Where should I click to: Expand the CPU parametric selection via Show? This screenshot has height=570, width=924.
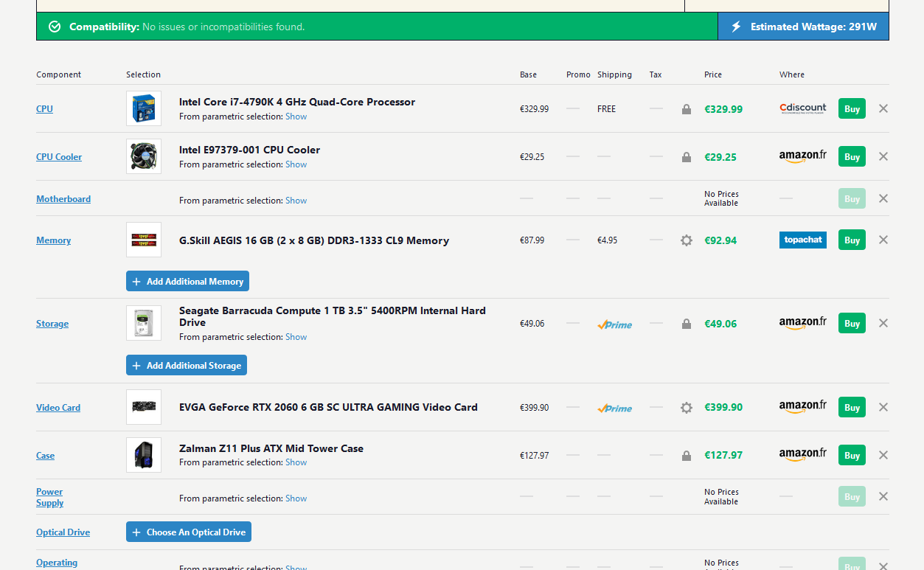(296, 117)
